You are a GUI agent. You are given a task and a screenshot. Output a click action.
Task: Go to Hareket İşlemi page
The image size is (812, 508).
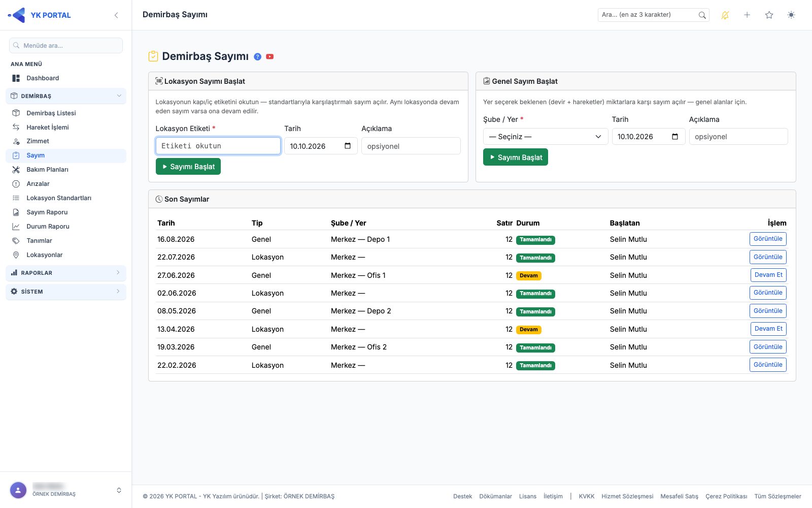(66, 127)
